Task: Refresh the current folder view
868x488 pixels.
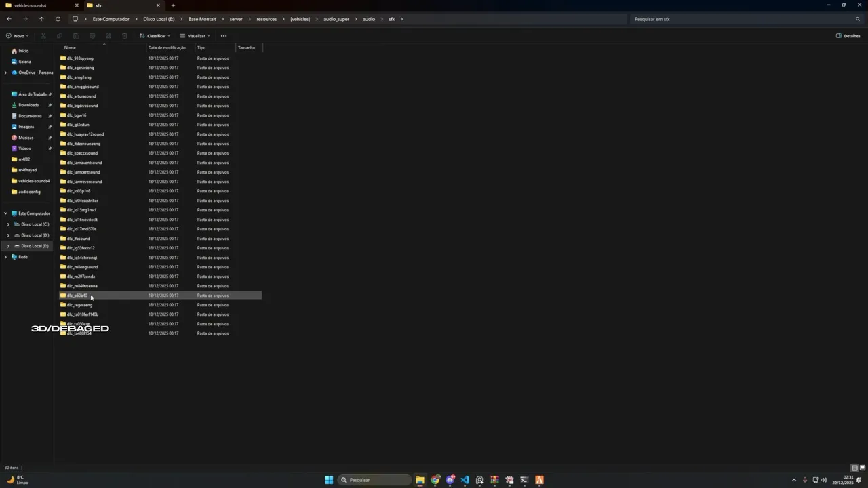Action: 58,19
